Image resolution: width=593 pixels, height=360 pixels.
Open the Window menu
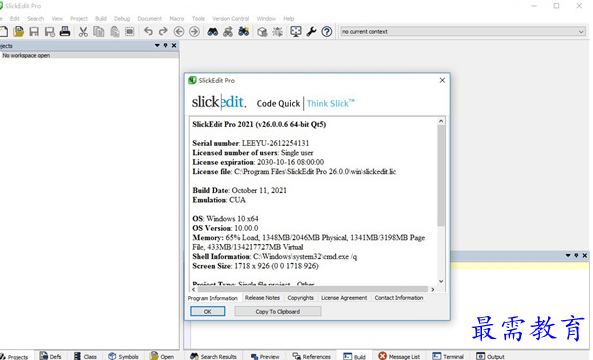point(266,19)
